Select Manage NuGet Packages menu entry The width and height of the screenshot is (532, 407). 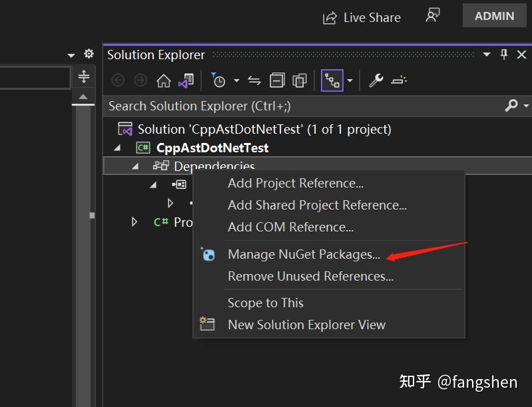(x=304, y=254)
